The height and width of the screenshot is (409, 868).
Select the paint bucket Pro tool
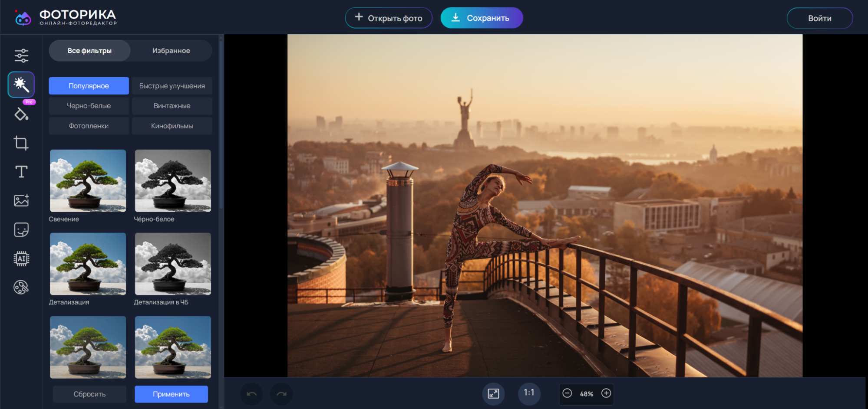point(21,114)
